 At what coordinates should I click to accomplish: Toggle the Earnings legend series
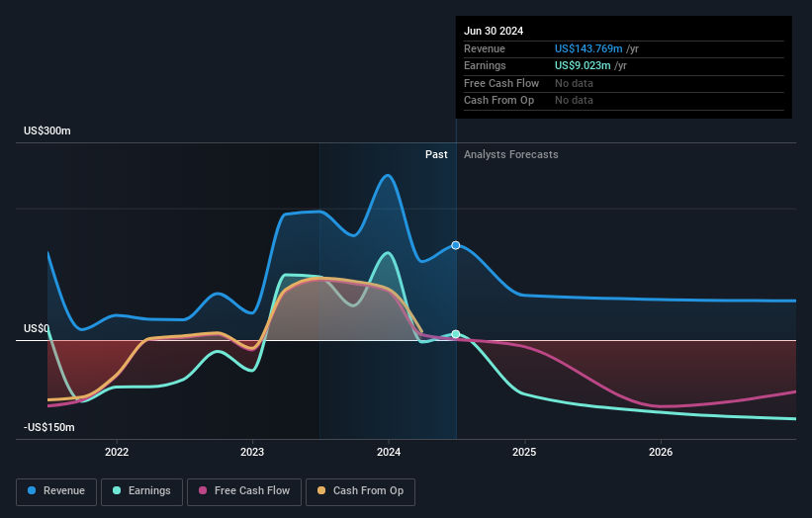click(141, 491)
